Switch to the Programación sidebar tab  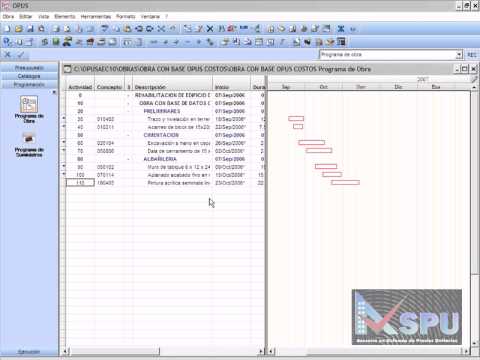point(29,85)
